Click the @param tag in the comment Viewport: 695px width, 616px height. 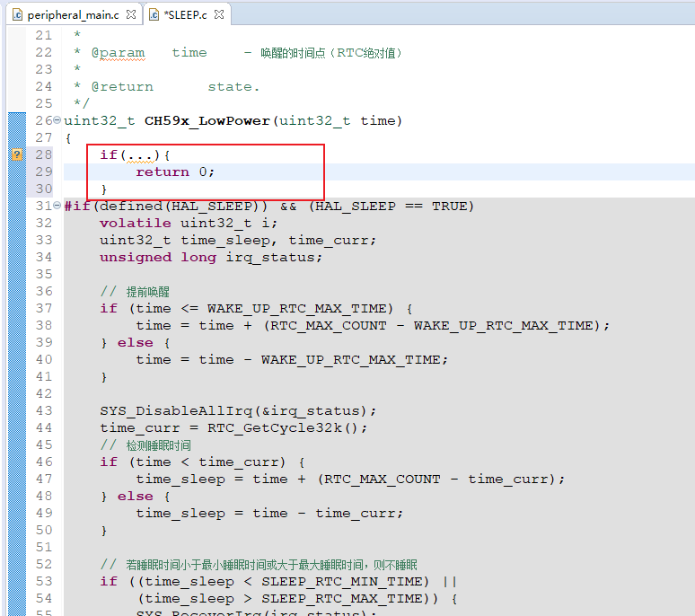click(118, 53)
